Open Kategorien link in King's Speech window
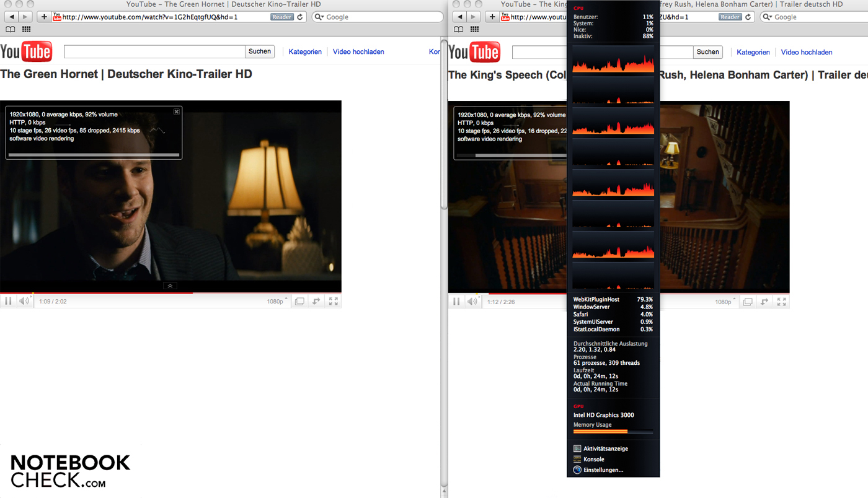Image resolution: width=868 pixels, height=498 pixels. tap(753, 53)
